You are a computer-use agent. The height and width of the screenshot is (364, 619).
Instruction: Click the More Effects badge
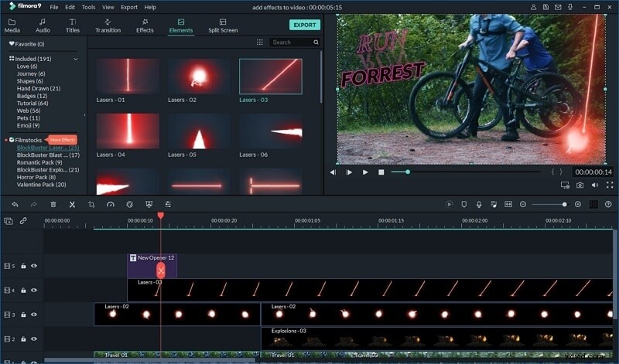(63, 140)
